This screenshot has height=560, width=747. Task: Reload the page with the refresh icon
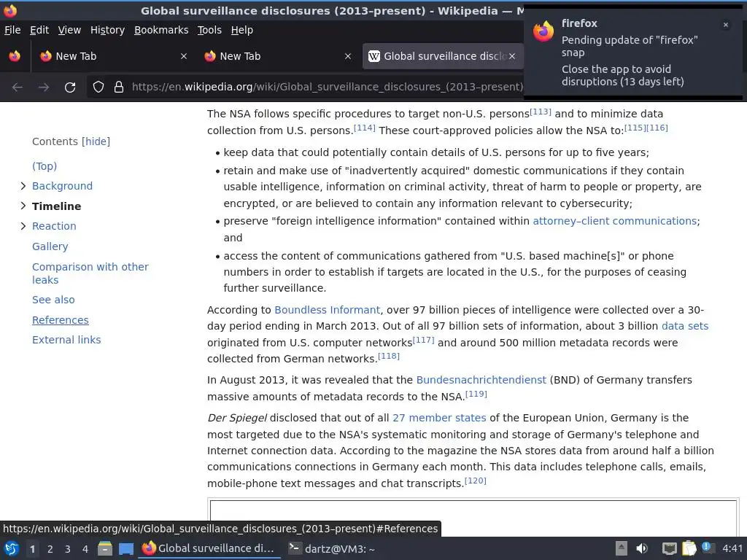tap(70, 87)
